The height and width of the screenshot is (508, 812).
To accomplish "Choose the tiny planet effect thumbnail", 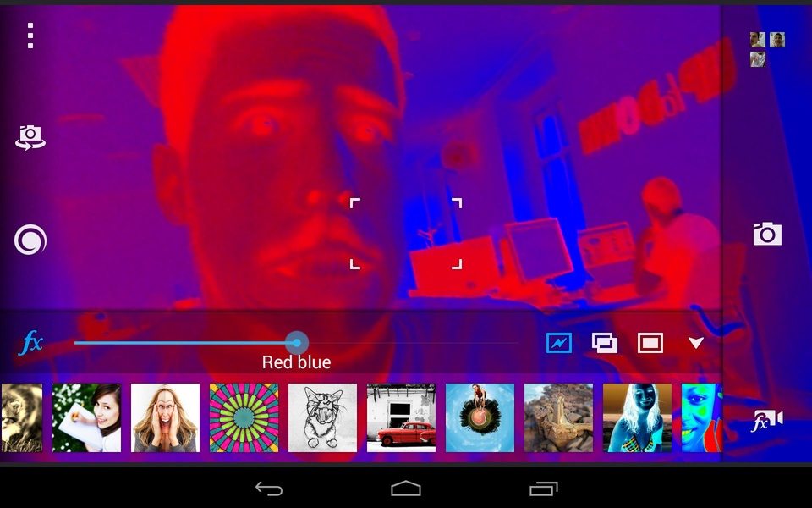I will [480, 417].
